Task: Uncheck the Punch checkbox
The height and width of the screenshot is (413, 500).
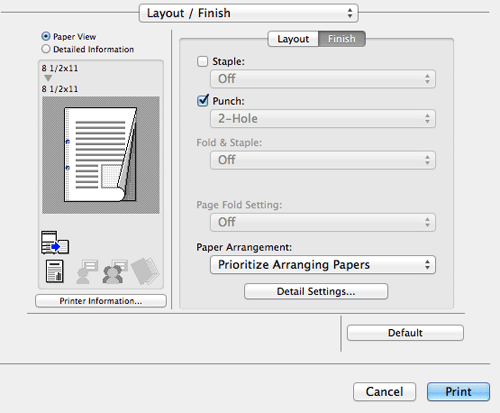Action: click(x=203, y=100)
